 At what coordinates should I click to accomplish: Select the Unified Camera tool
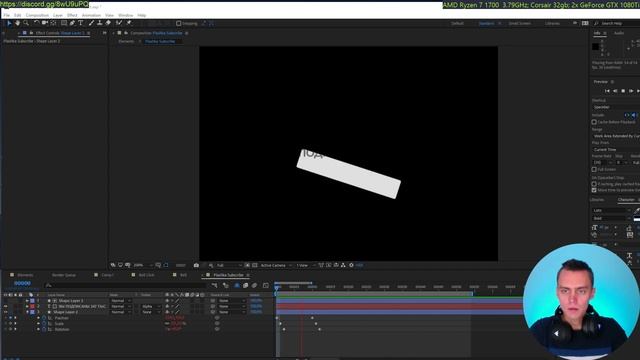click(45, 23)
